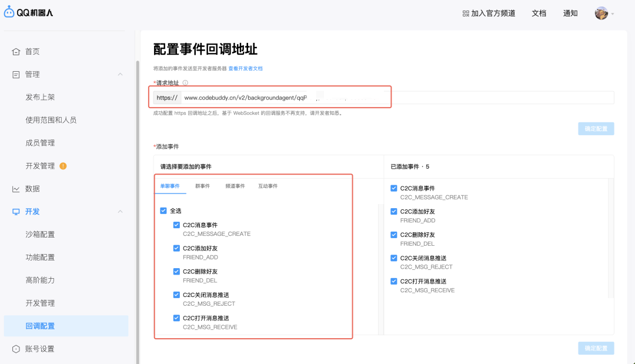Click inside the request URL input field
Screen dimensions: 635x364
point(294,97)
